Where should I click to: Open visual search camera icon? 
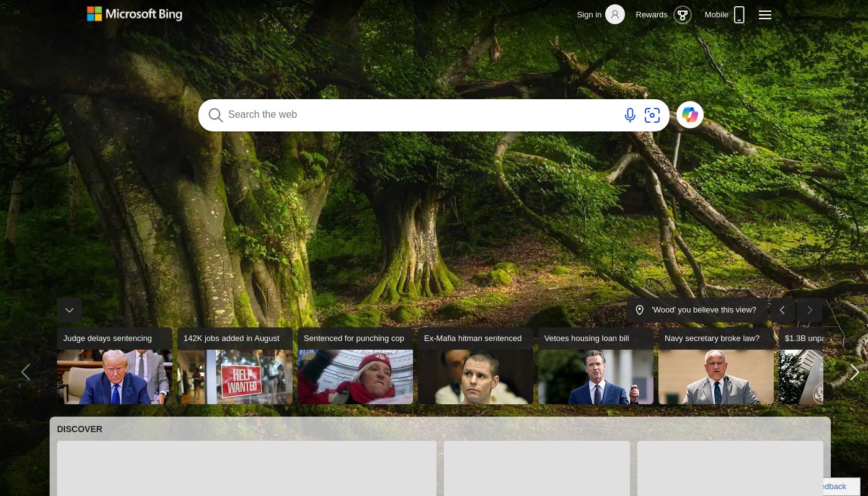tap(652, 115)
